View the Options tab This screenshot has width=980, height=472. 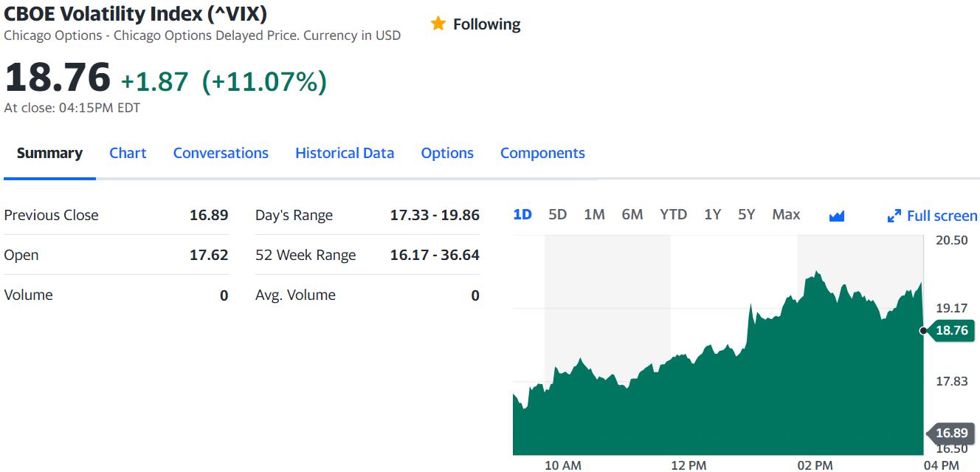[x=447, y=153]
